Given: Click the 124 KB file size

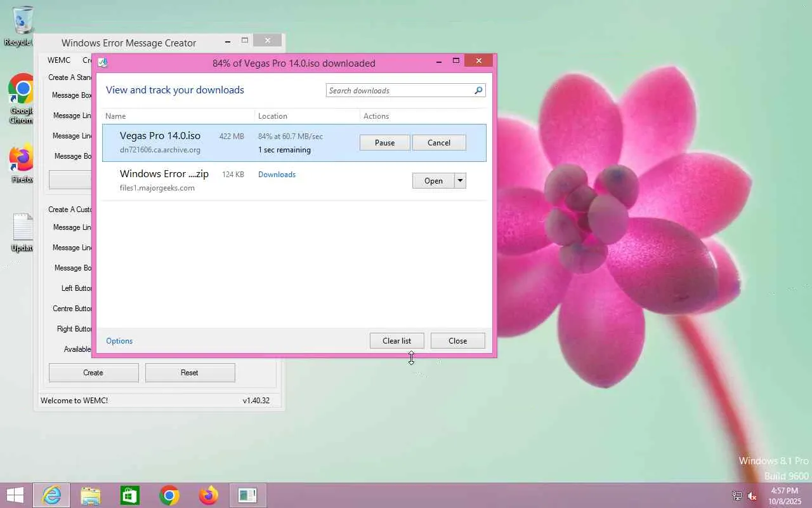Looking at the screenshot, I should 233,175.
